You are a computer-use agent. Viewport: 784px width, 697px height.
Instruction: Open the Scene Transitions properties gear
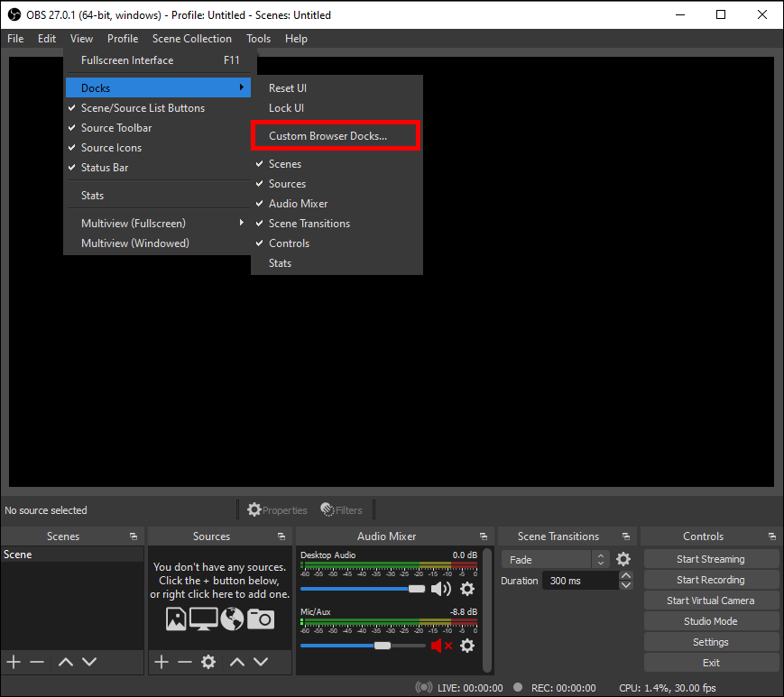pos(623,558)
